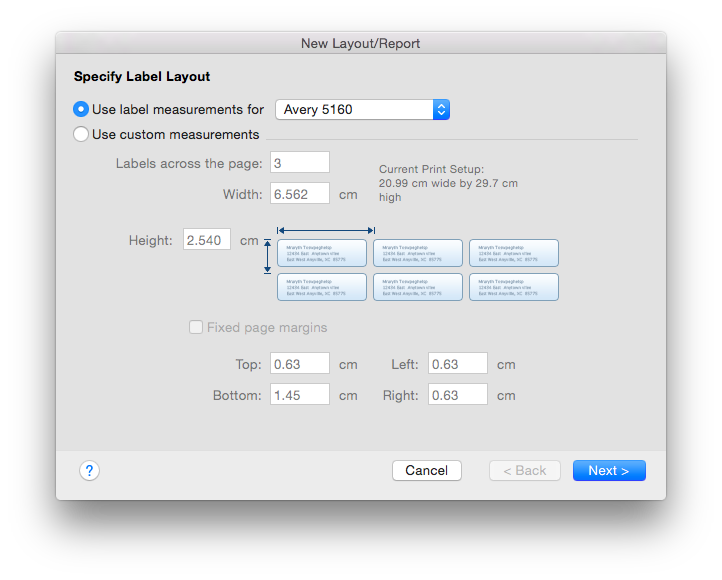The width and height of the screenshot is (722, 580).
Task: Click the Specify Label Layout heading
Action: [142, 76]
